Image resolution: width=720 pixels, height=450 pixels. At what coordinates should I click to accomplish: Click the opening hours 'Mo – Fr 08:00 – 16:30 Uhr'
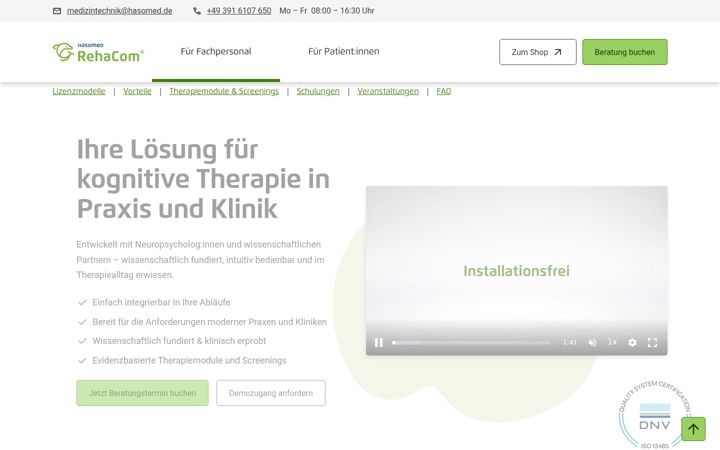point(326,11)
